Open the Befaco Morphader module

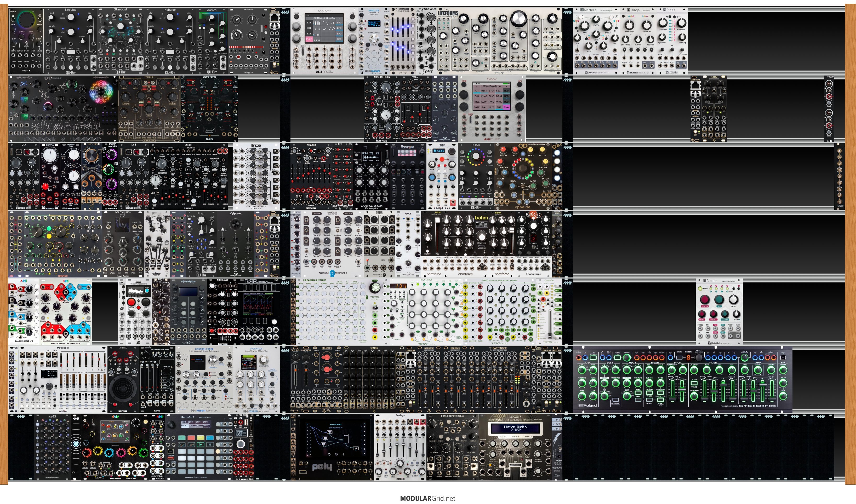(222, 312)
